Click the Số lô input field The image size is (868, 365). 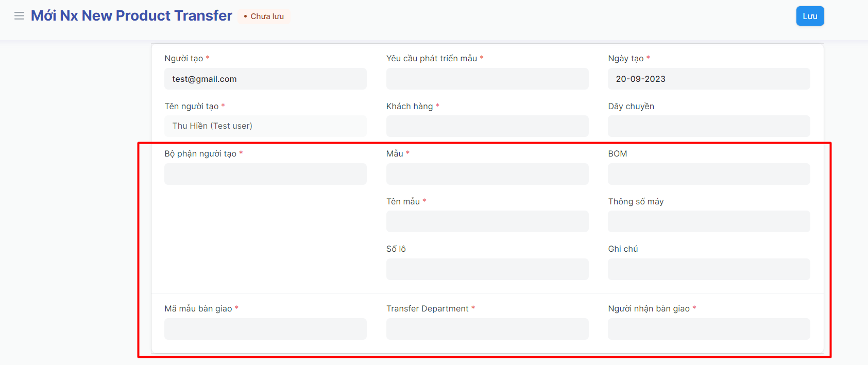click(x=487, y=269)
